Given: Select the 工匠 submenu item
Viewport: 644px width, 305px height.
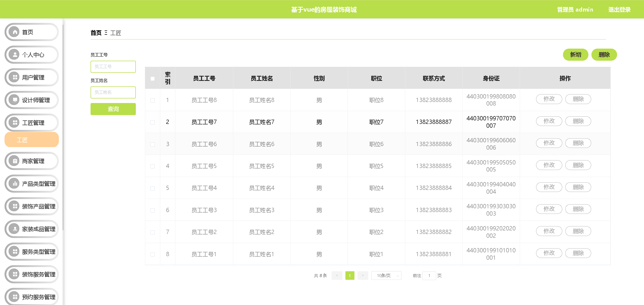Looking at the screenshot, I should tap(32, 140).
